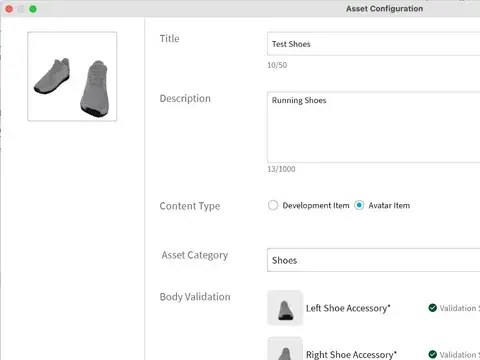Click the Asset Configuration window title
Screen dimensions: 480x360
click(384, 9)
